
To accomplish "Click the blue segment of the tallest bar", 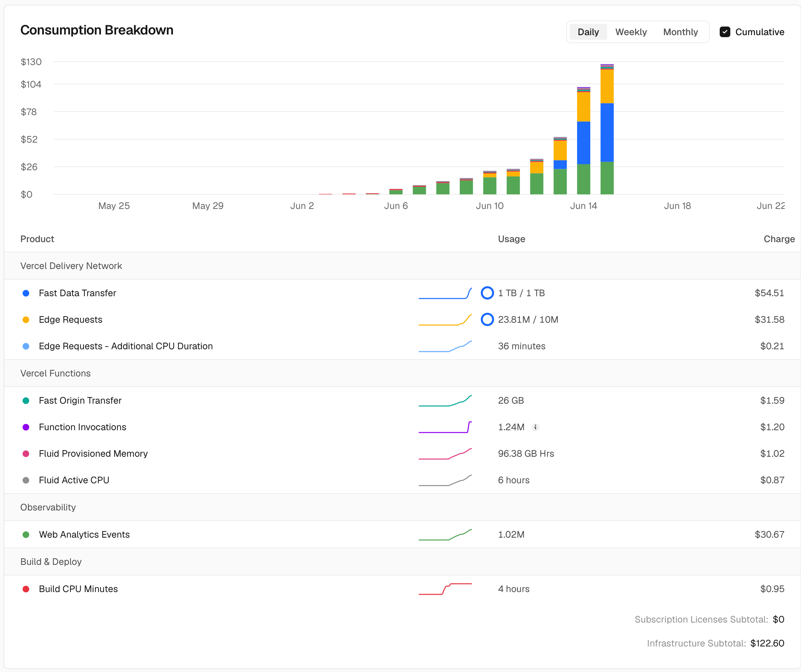I will point(607,132).
